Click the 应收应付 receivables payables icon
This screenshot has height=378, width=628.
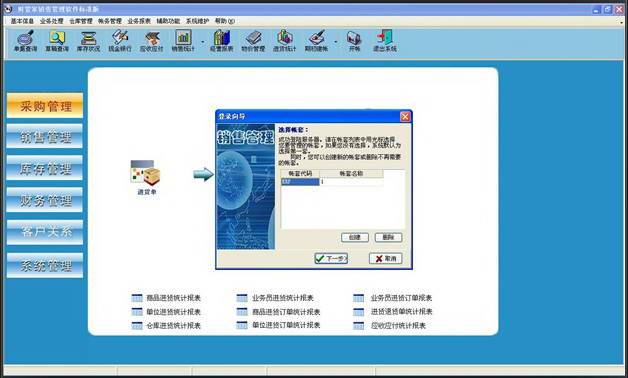point(151,41)
